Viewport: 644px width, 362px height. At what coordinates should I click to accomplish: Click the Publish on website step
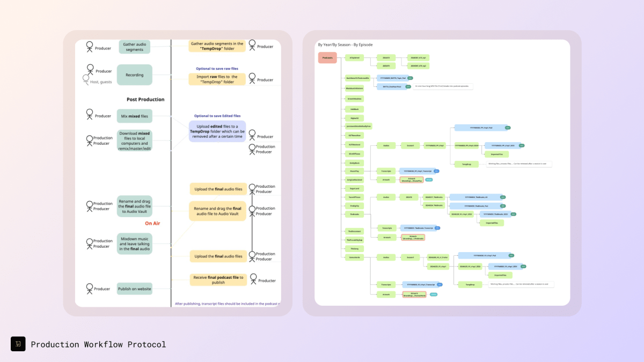coord(135,289)
